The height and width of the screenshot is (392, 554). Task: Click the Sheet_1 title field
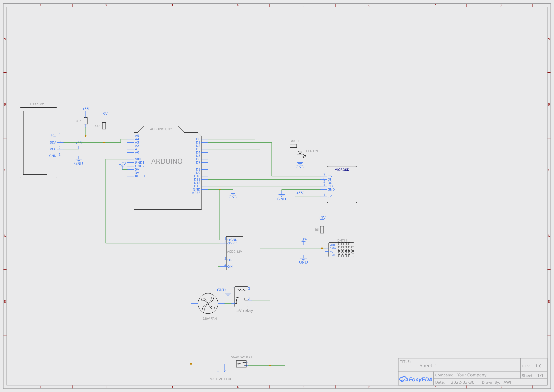coord(428,366)
